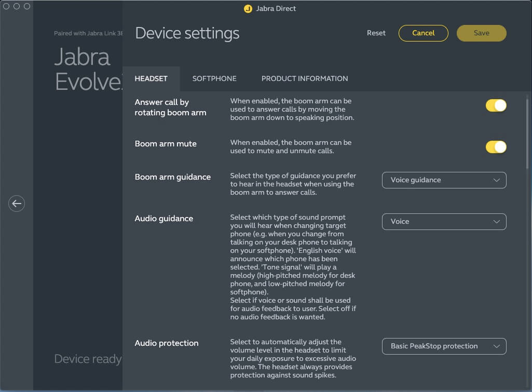
Task: Click the Device ready status text
Action: (x=88, y=359)
